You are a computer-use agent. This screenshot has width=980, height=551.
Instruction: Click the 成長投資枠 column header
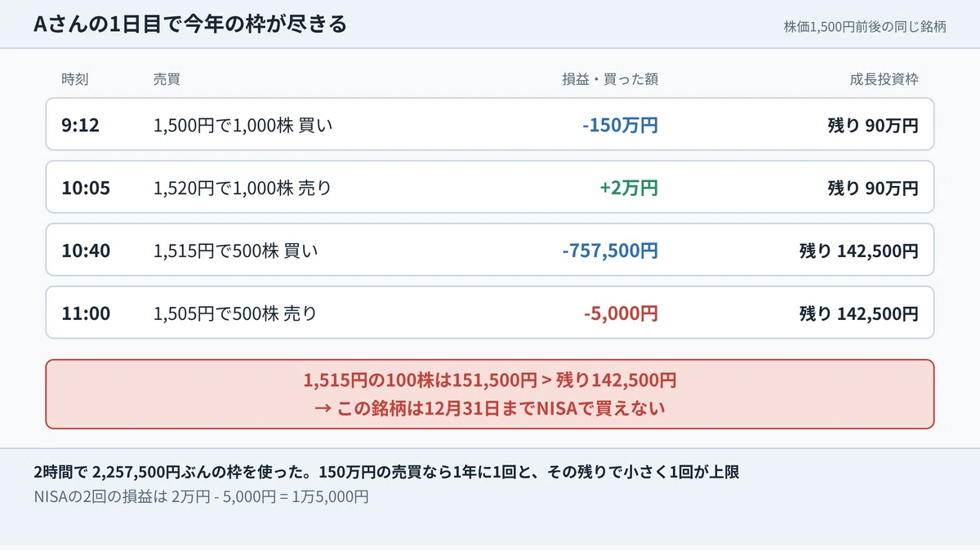point(884,79)
